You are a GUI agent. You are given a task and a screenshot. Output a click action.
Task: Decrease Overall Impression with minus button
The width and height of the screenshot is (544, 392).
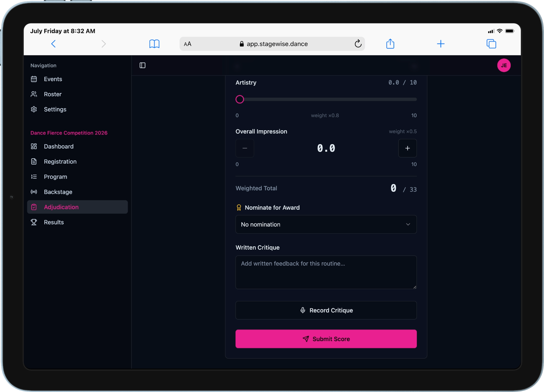(245, 148)
